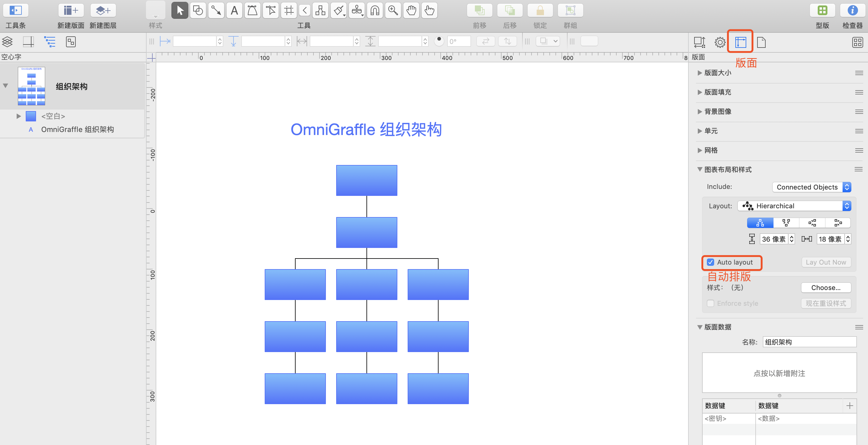Activate the Zoom magnifier tool

(393, 10)
